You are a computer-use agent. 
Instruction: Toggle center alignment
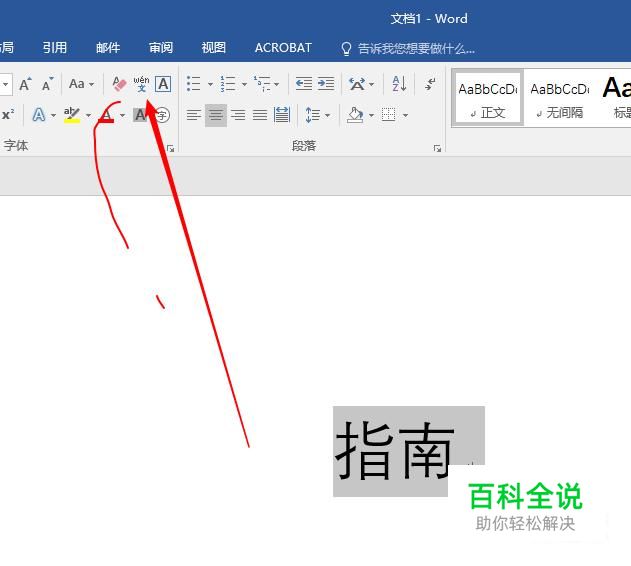[216, 115]
